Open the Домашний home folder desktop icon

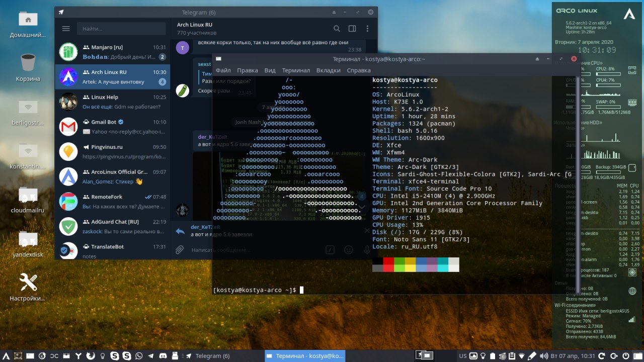[28, 24]
